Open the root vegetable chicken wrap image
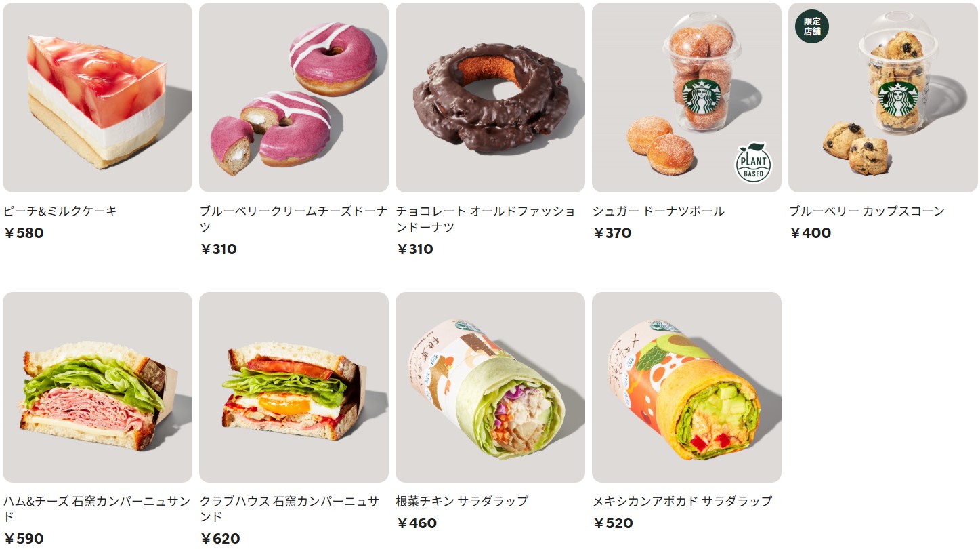Viewport: 980px width, 549px height. click(x=490, y=388)
